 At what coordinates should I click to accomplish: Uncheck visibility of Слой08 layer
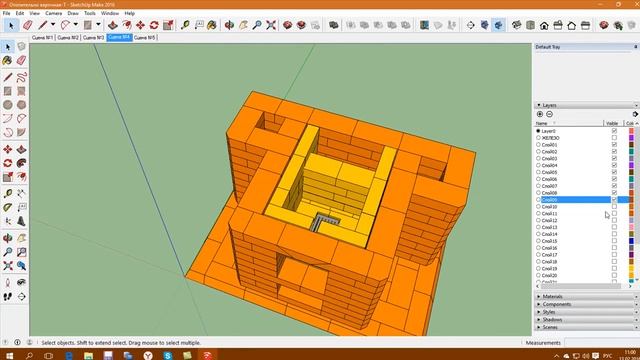tap(614, 193)
